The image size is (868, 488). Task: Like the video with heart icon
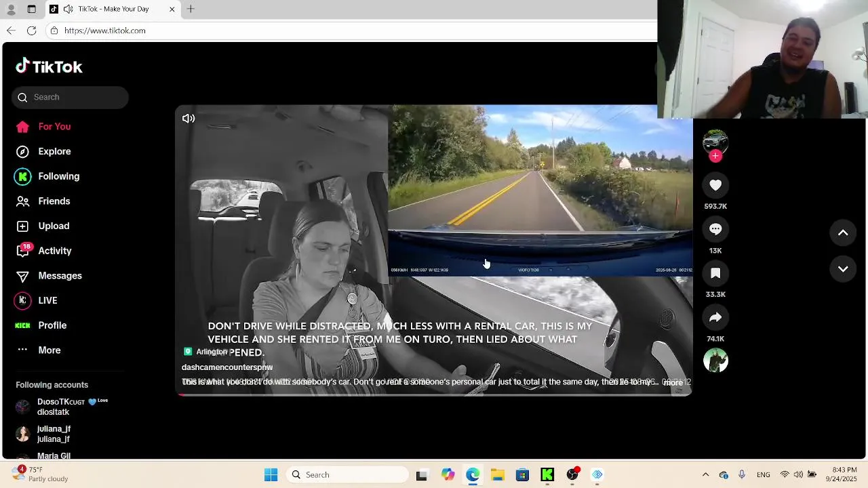[715, 185]
